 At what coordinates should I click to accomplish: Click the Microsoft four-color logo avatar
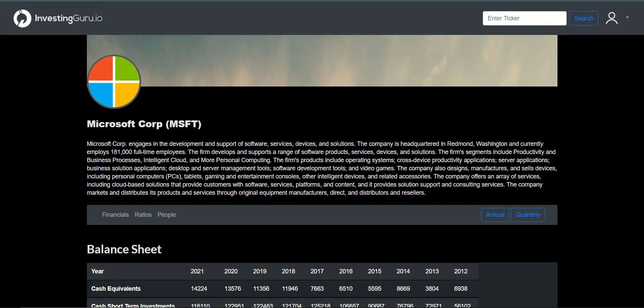tap(114, 82)
